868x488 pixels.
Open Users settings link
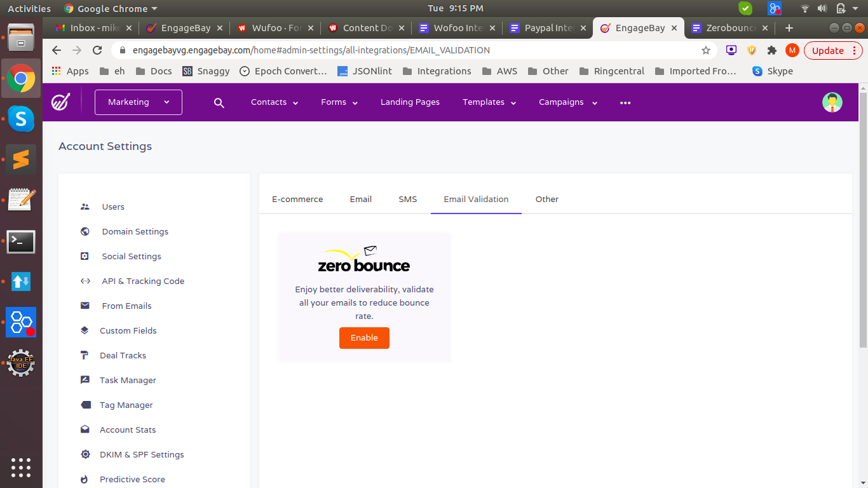coord(113,207)
